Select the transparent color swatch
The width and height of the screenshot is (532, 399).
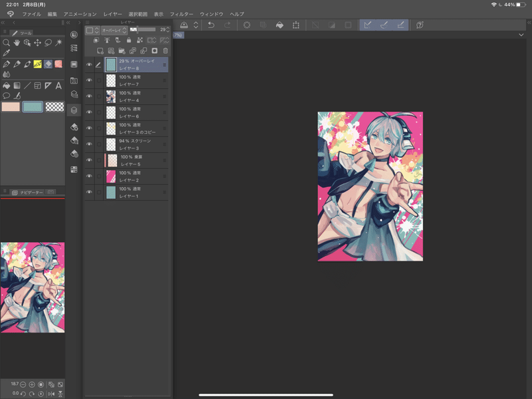point(55,107)
